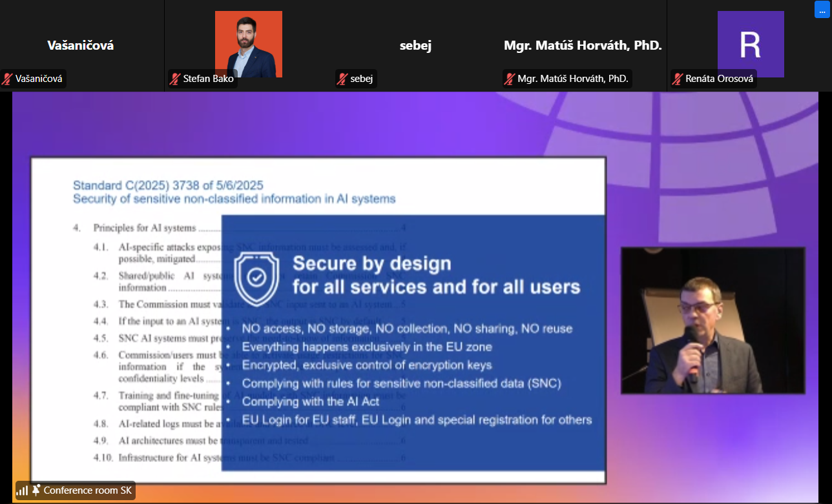Click the Conference room SK name label

87,490
